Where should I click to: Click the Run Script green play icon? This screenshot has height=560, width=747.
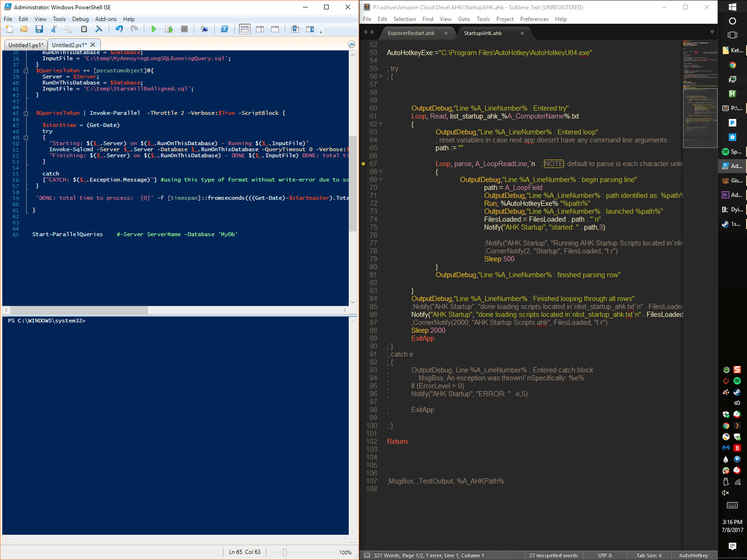click(154, 29)
